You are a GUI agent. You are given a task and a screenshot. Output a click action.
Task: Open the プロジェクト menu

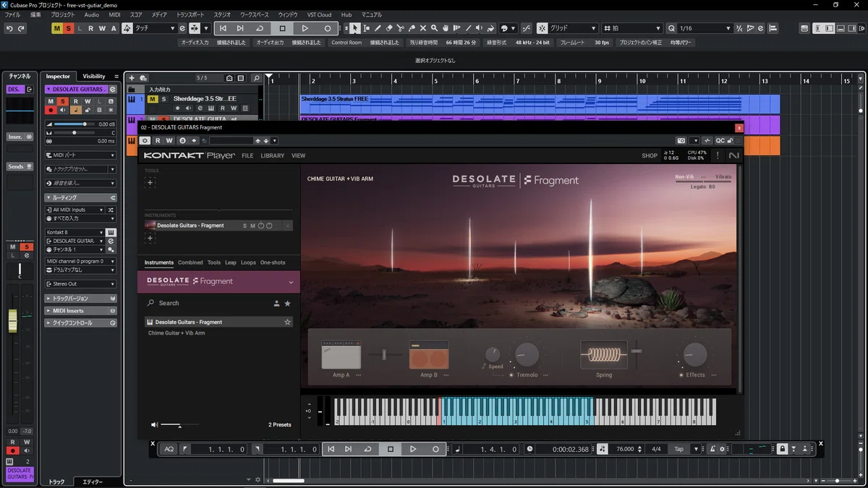tap(63, 14)
